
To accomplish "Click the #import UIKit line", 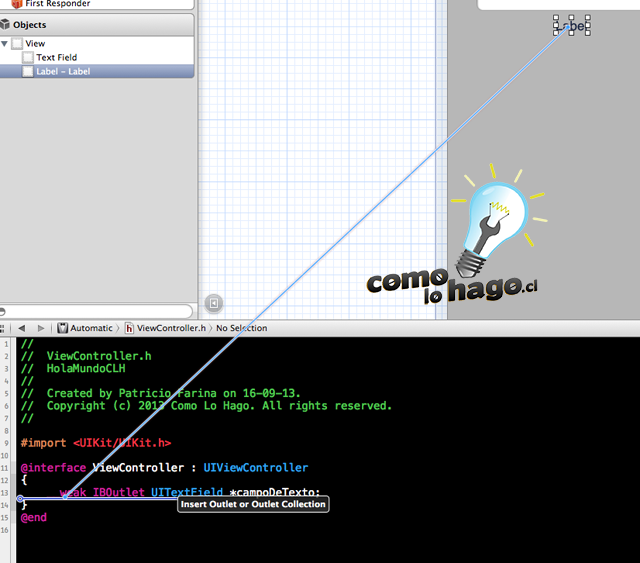I will tap(96, 443).
